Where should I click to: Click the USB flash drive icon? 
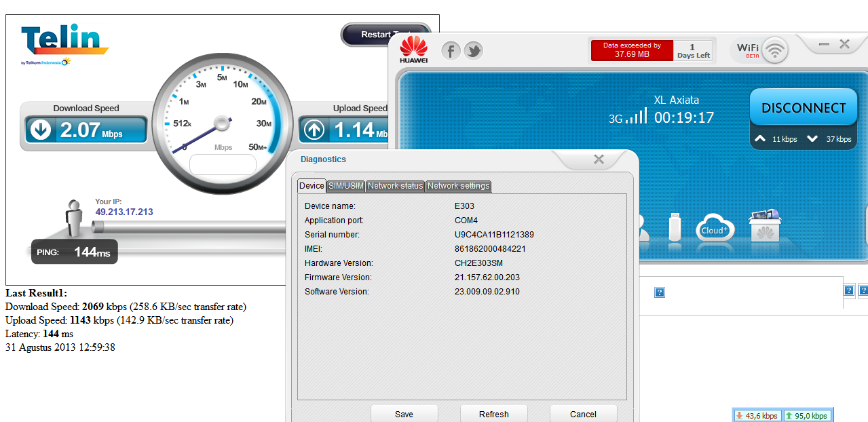point(675,229)
